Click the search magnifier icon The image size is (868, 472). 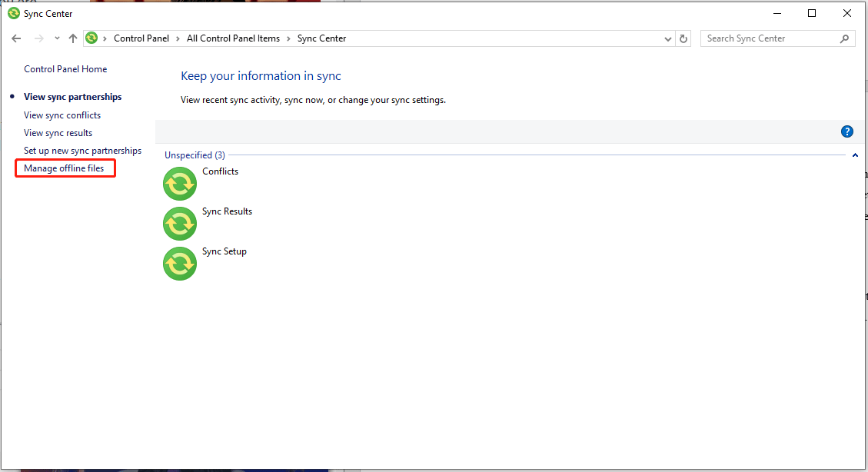[x=844, y=38]
